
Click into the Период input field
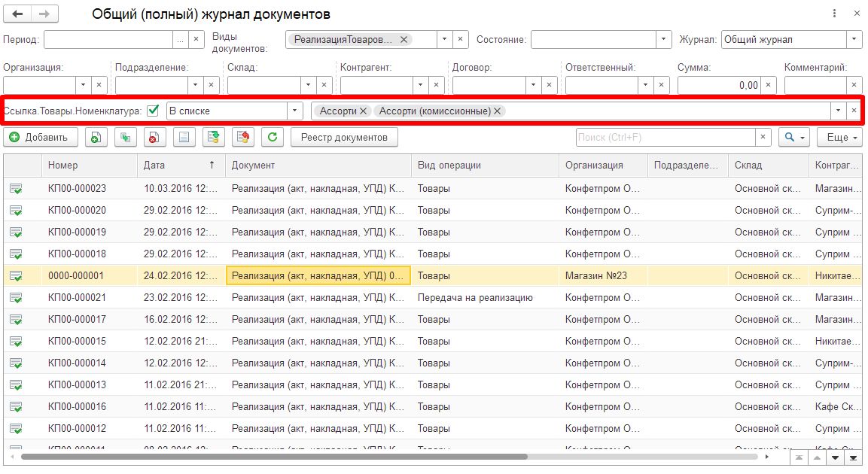(x=108, y=40)
